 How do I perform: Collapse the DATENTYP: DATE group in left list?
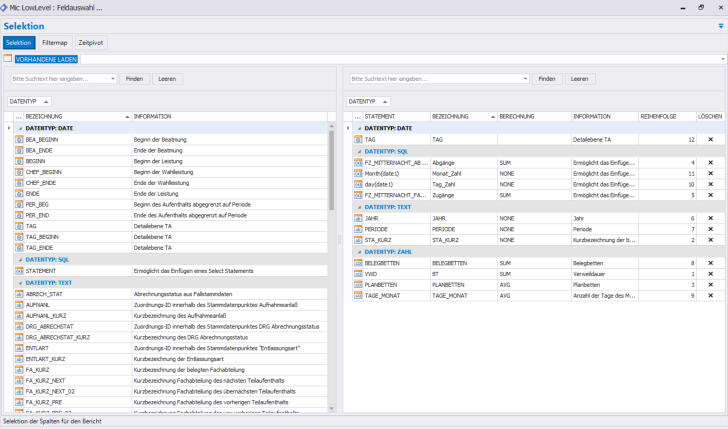[19, 128]
